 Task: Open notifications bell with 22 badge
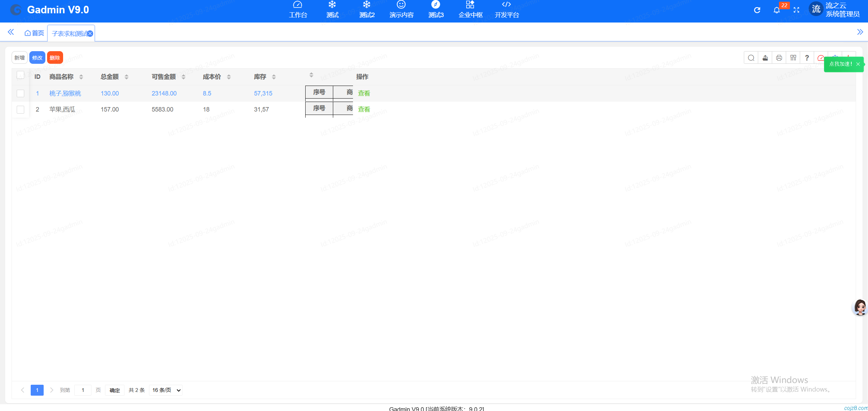tap(777, 10)
